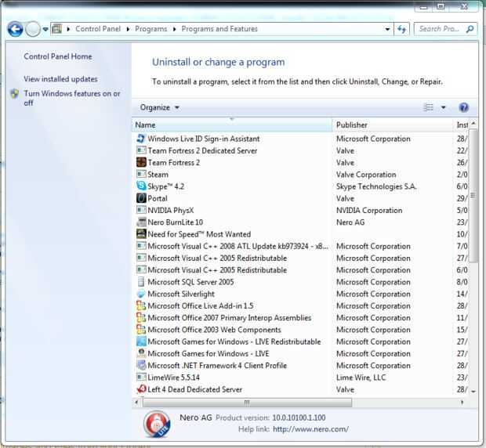486x448 pixels.
Task: Open Control Panel Home link
Action: 58,56
